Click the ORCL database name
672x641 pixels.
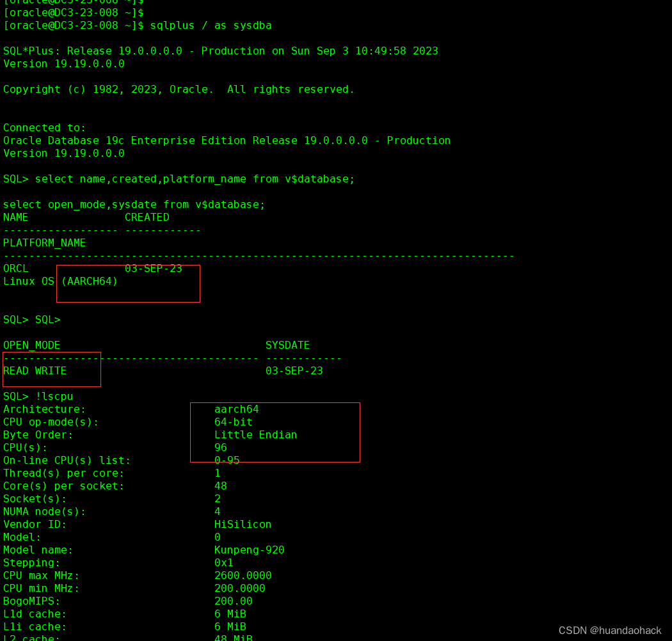(x=15, y=268)
